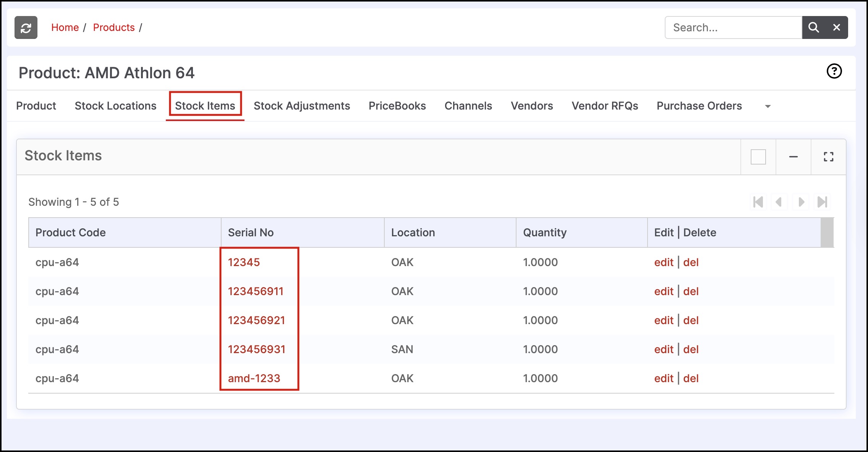Go to Home breadcrumb link

pos(65,27)
